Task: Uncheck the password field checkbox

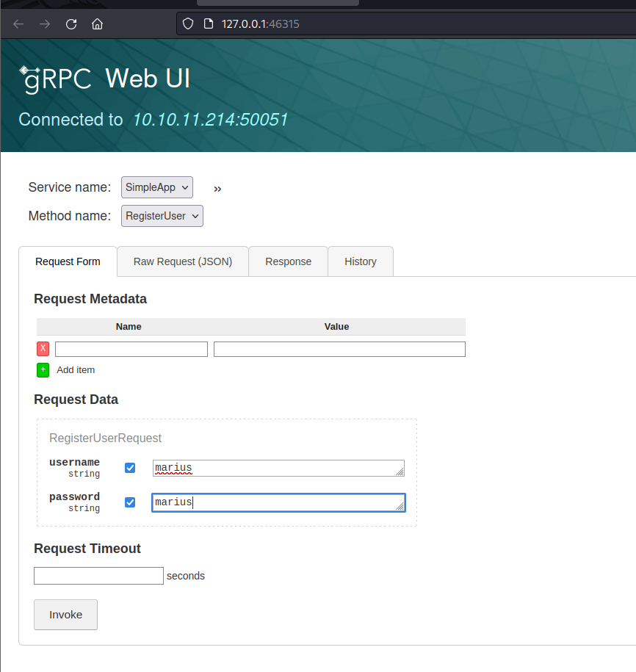Action: pyautogui.click(x=130, y=502)
